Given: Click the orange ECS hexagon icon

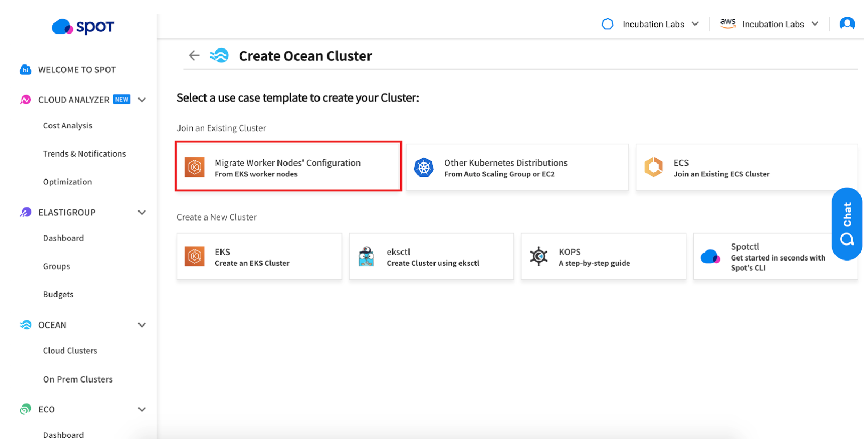Looking at the screenshot, I should pyautogui.click(x=653, y=168).
